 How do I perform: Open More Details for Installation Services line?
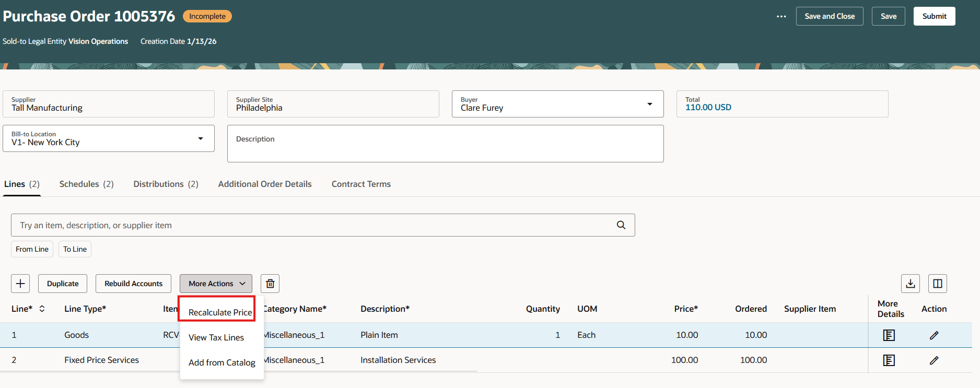(x=889, y=360)
